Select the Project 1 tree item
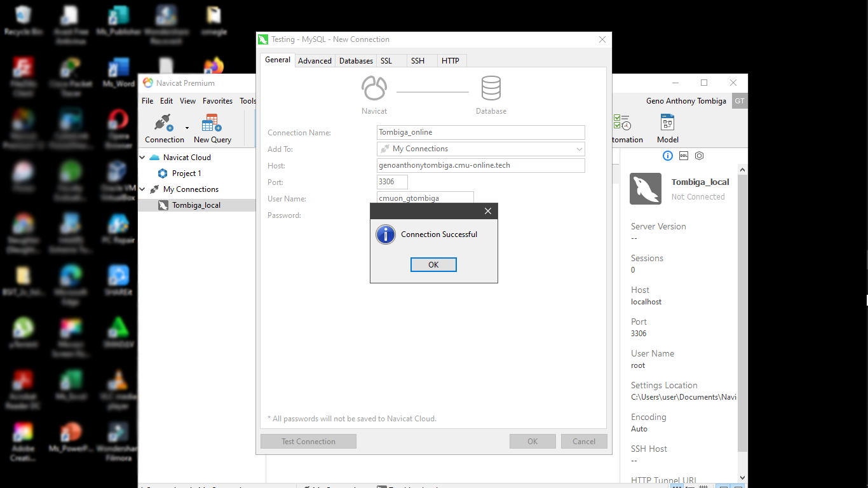The image size is (868, 488). [x=186, y=173]
